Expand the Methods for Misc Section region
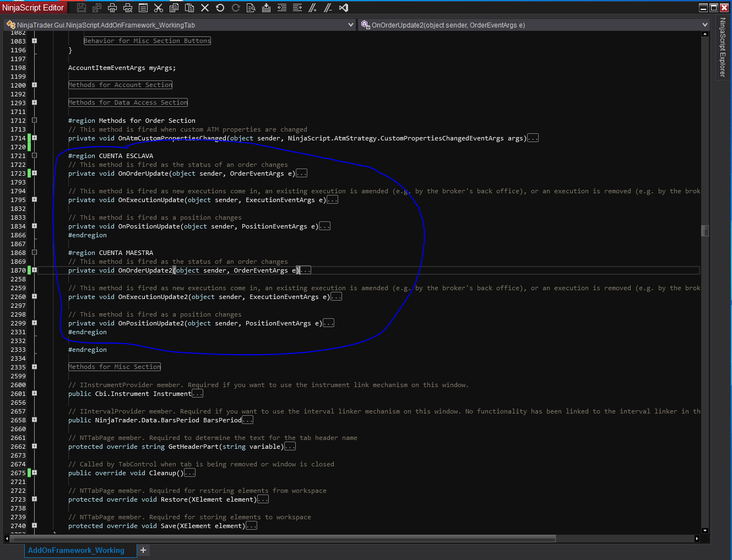The width and height of the screenshot is (732, 560). point(34,367)
